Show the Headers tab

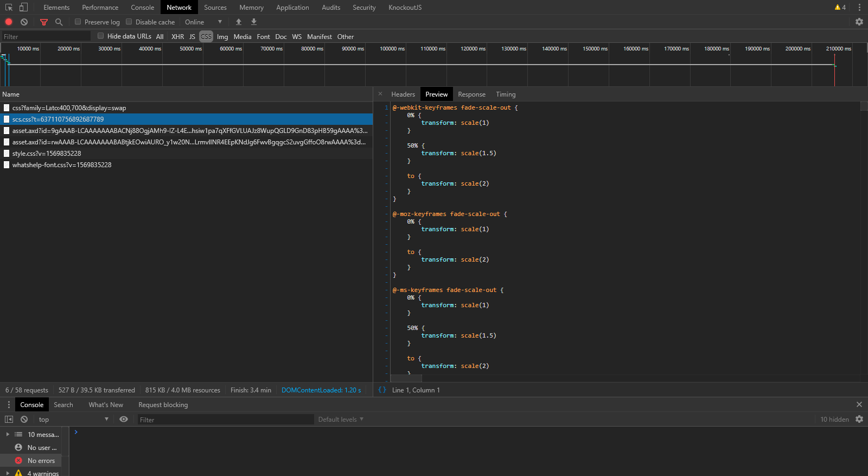[x=403, y=94]
